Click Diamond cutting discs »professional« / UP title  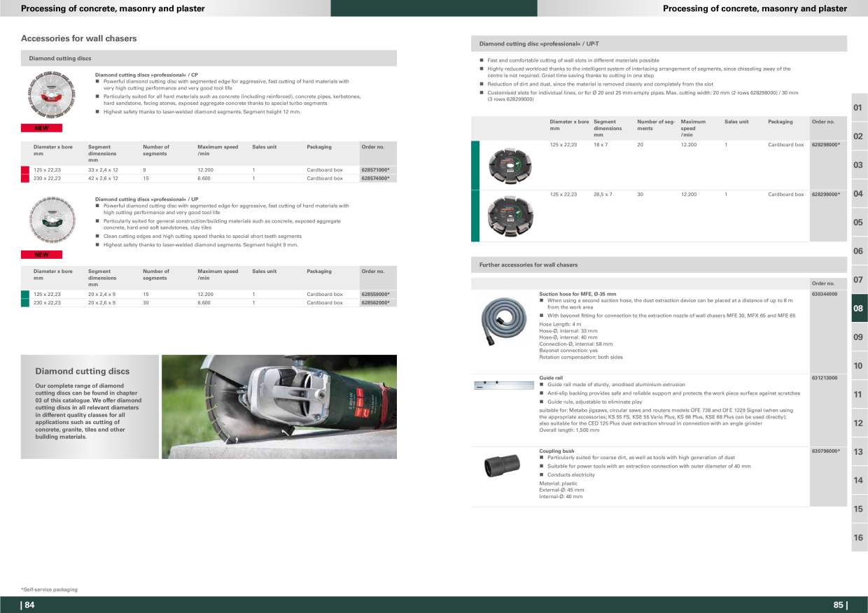pos(146,199)
